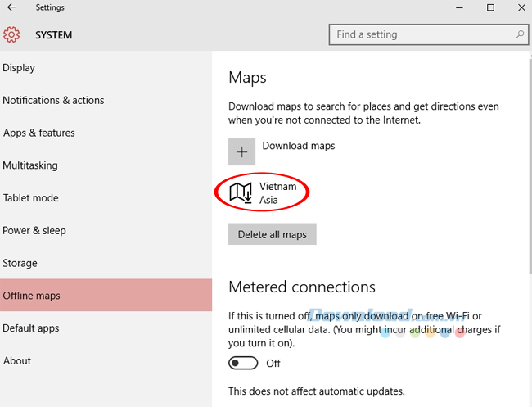Open the Display settings page

coord(19,68)
